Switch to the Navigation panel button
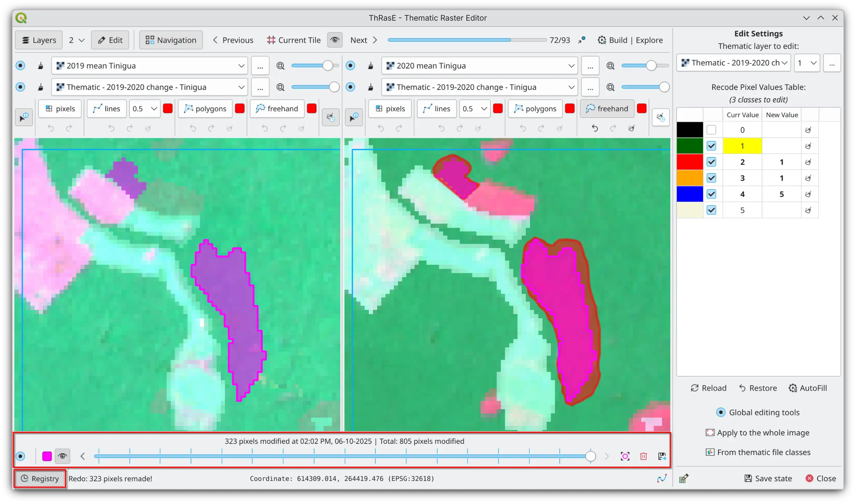The image size is (856, 504). (171, 40)
